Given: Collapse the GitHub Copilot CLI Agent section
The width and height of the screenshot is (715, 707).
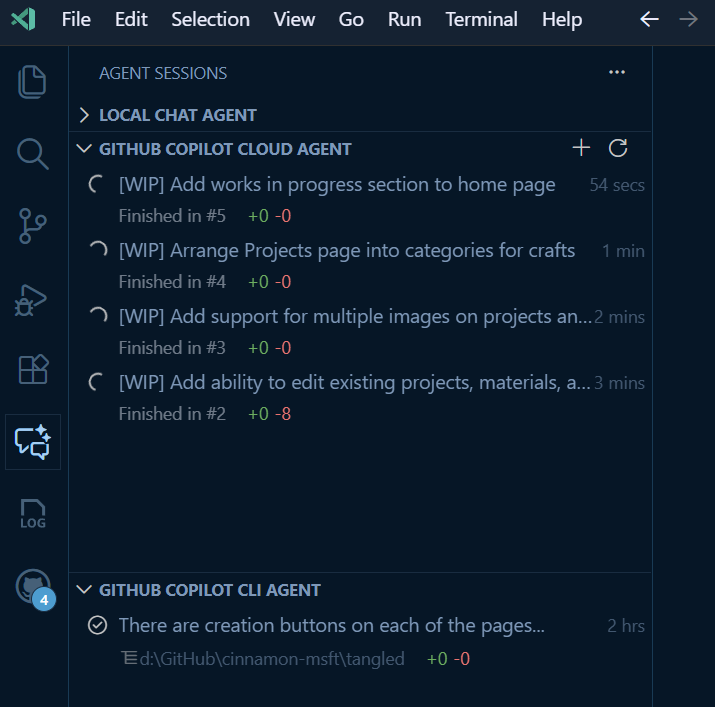Looking at the screenshot, I should pyautogui.click(x=84, y=590).
